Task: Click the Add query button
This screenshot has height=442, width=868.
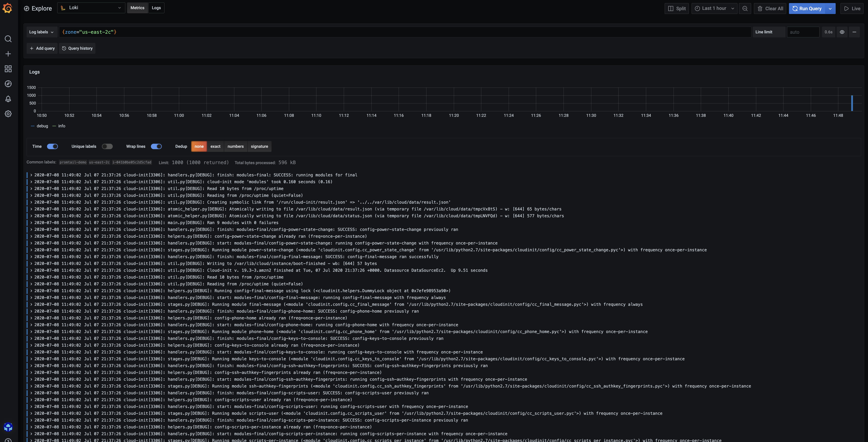Action: [42, 48]
